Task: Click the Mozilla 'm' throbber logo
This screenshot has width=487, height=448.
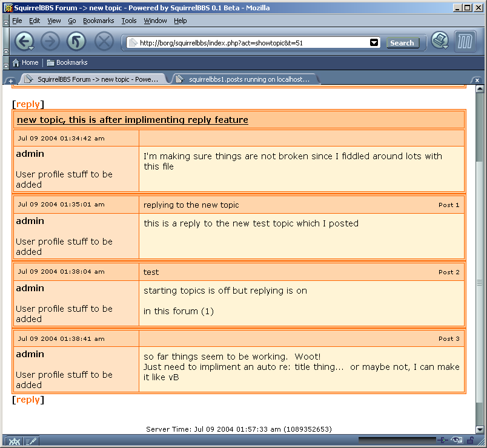Action: (x=465, y=41)
